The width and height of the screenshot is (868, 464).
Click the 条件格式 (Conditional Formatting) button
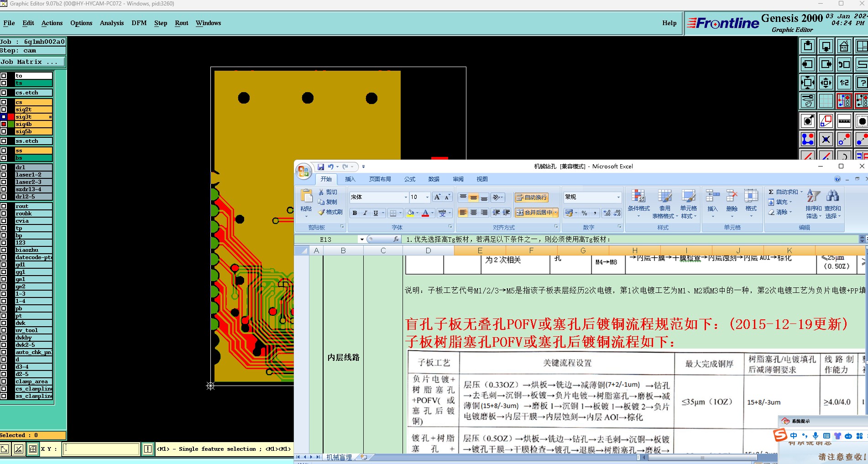(x=638, y=203)
